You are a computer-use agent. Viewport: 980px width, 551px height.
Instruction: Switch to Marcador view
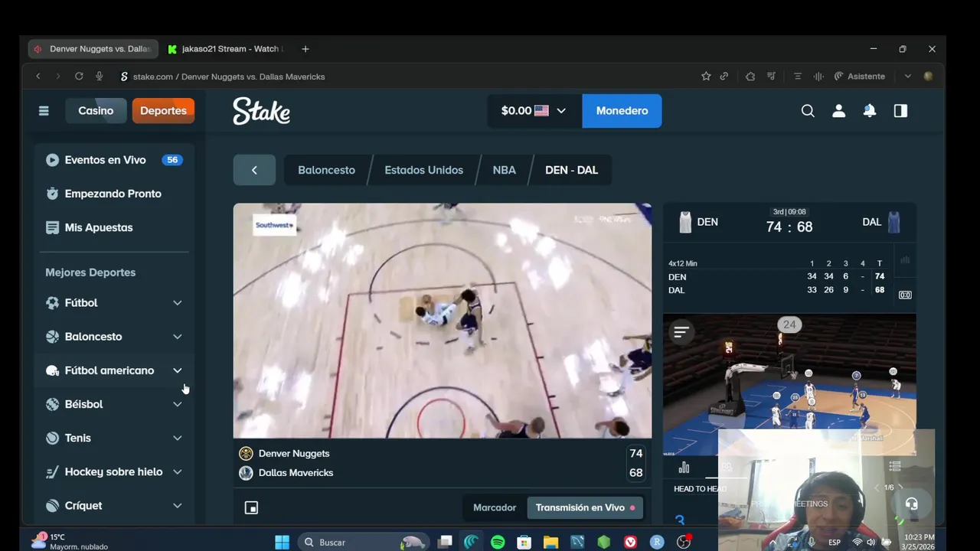point(495,507)
